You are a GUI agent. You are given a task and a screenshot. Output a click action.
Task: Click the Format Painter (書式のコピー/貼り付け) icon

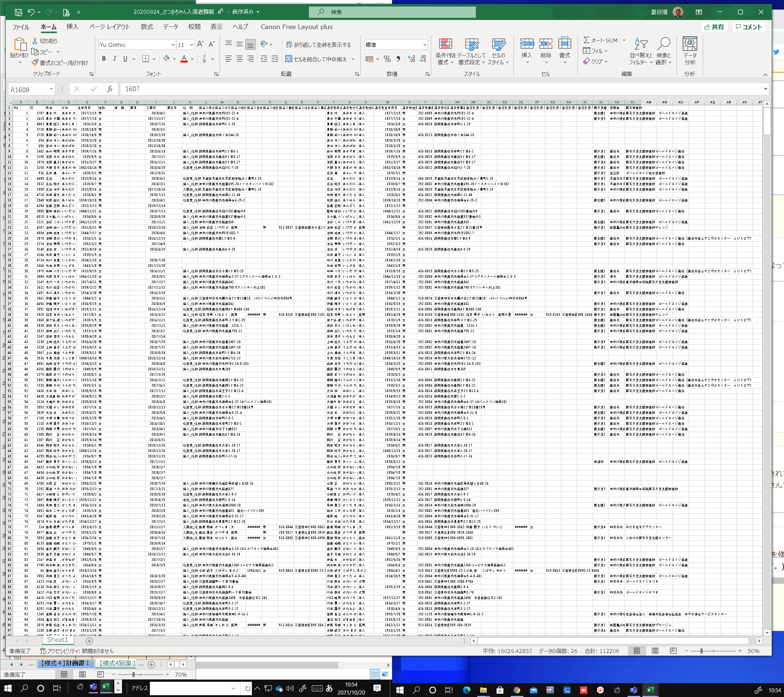[35, 62]
